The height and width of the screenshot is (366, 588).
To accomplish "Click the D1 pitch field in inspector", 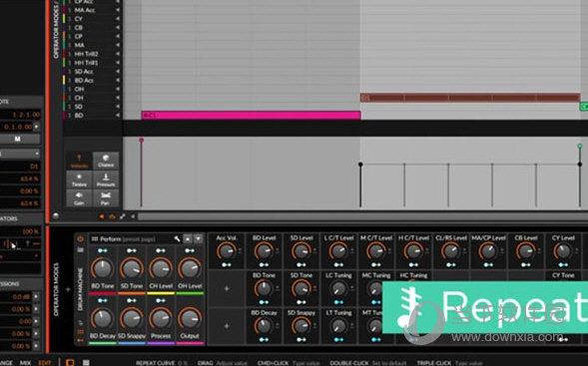I will tap(20, 167).
